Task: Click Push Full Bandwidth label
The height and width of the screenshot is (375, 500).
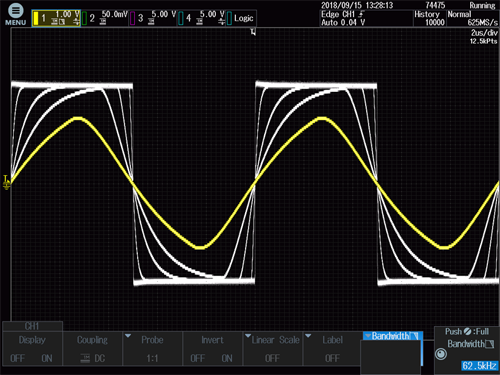Action: pos(467,331)
